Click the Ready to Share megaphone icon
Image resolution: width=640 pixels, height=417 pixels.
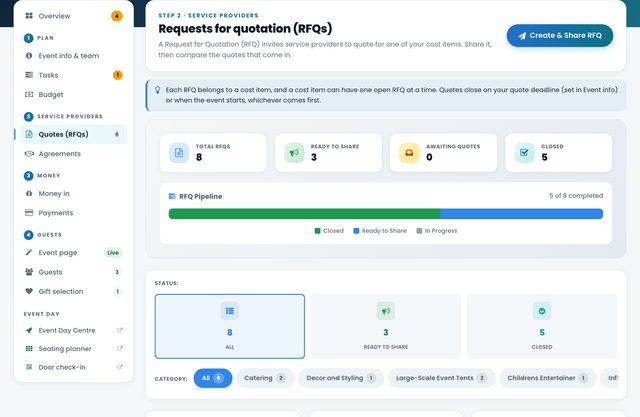pos(294,153)
